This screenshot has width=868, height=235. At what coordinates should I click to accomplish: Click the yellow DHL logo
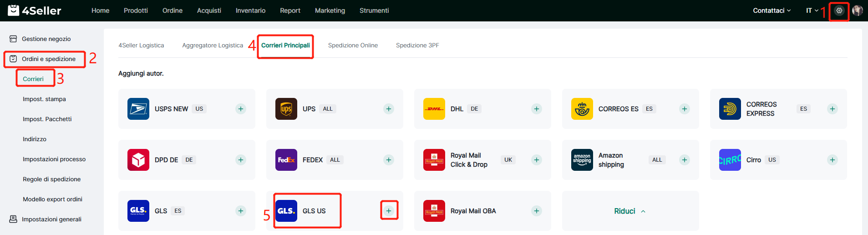click(x=434, y=109)
